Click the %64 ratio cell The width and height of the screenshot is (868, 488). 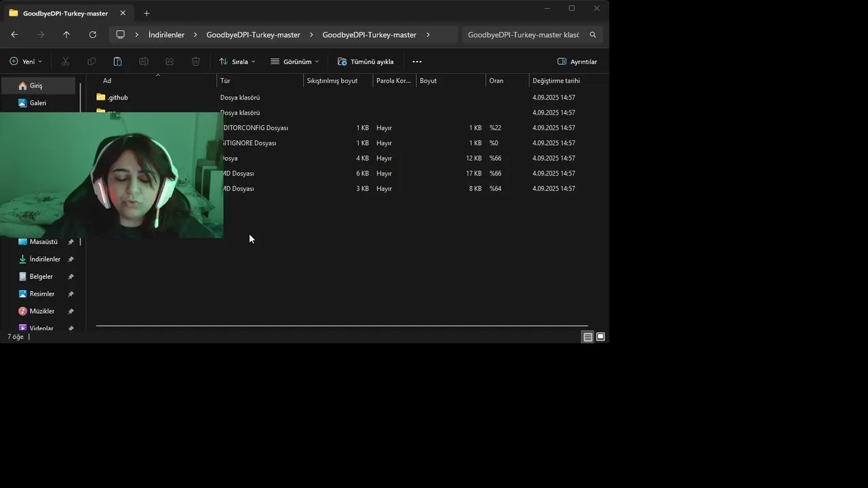[495, 188]
